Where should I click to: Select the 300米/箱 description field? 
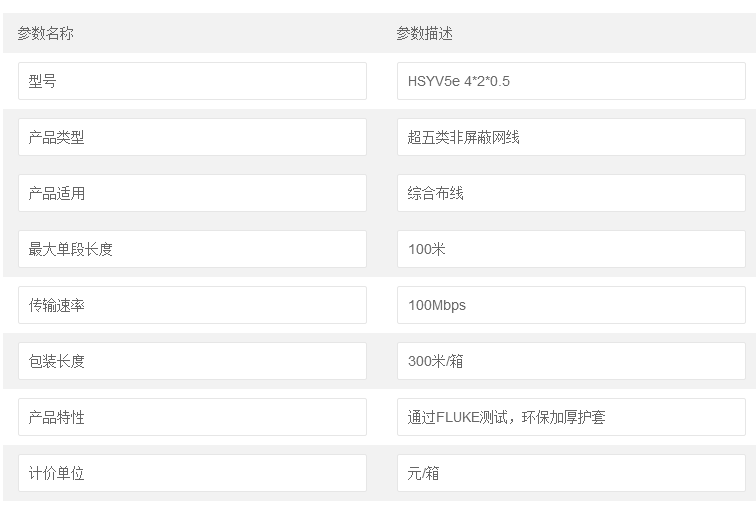[571, 361]
